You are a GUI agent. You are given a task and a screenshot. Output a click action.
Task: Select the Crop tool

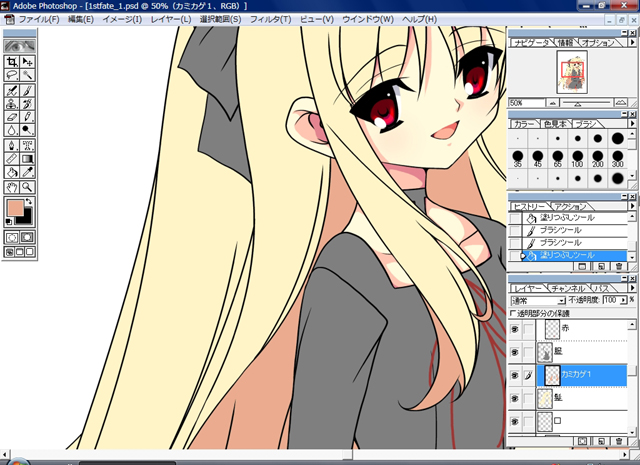[11, 62]
